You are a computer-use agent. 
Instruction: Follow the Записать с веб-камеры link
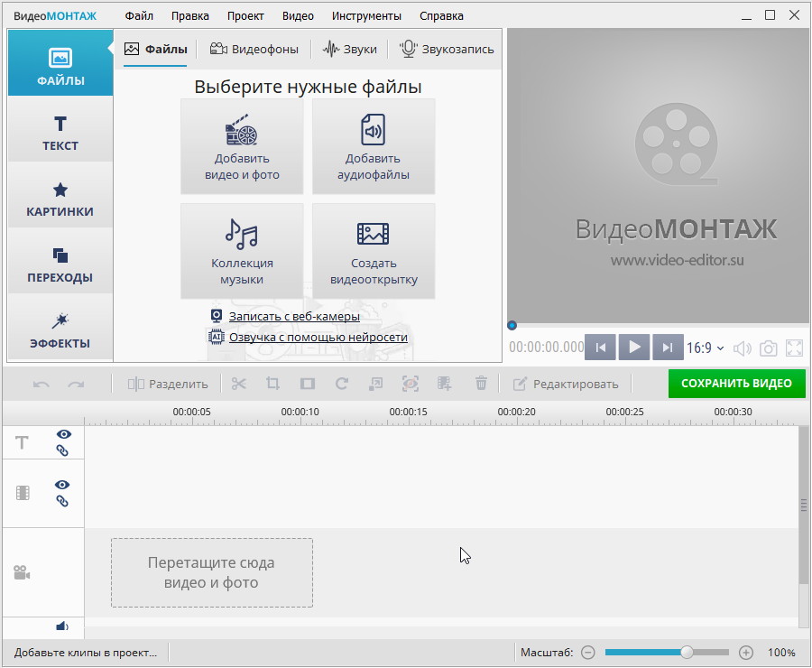pos(294,316)
